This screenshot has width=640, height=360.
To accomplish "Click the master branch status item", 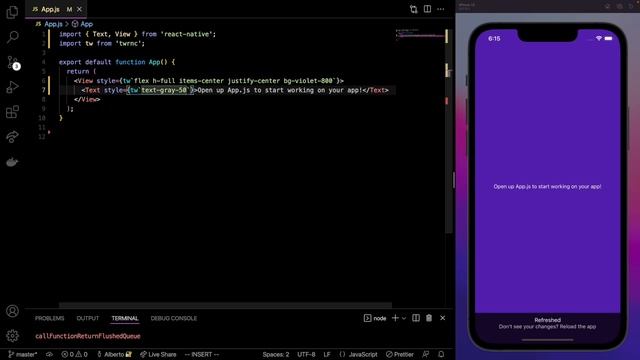I will click(23, 354).
